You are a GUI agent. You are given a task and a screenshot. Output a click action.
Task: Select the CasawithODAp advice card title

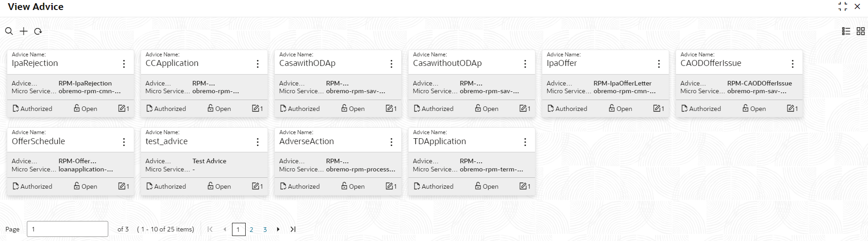[307, 63]
